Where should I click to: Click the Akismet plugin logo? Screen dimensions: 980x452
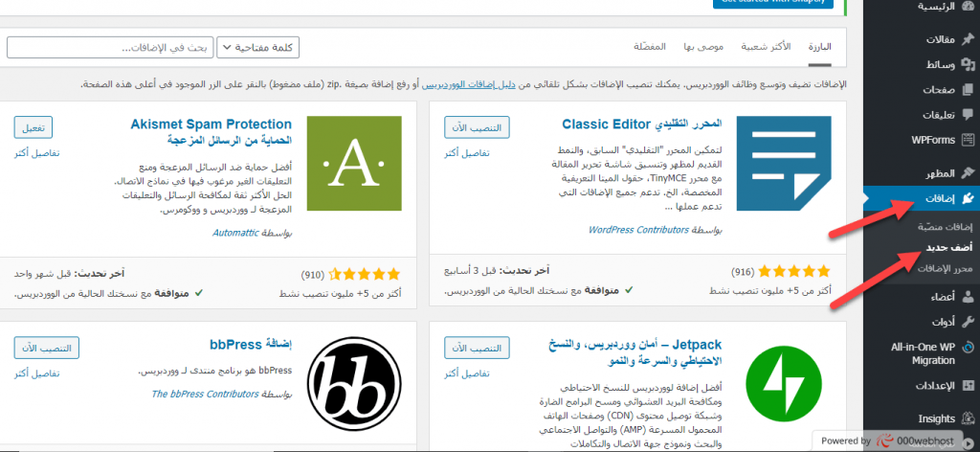click(354, 163)
